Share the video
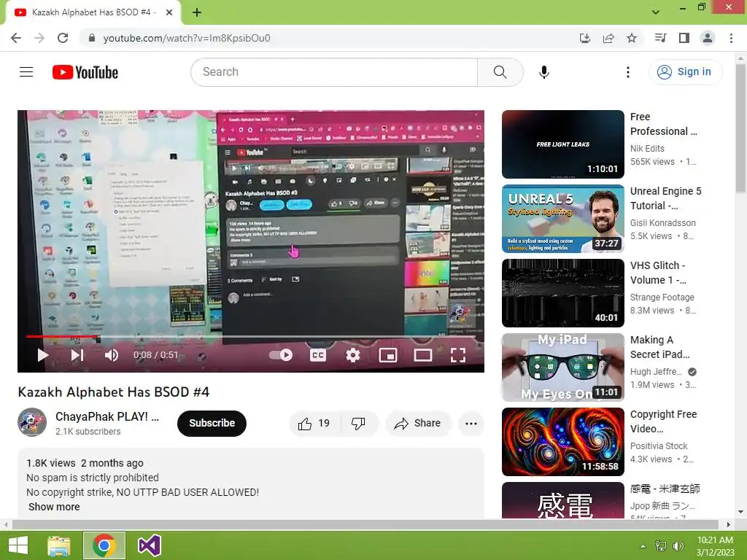The image size is (747, 560). tap(418, 424)
